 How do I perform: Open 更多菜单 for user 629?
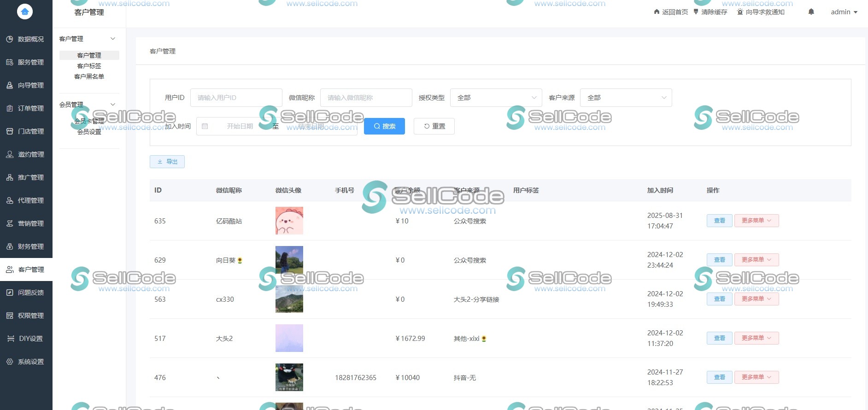point(757,260)
